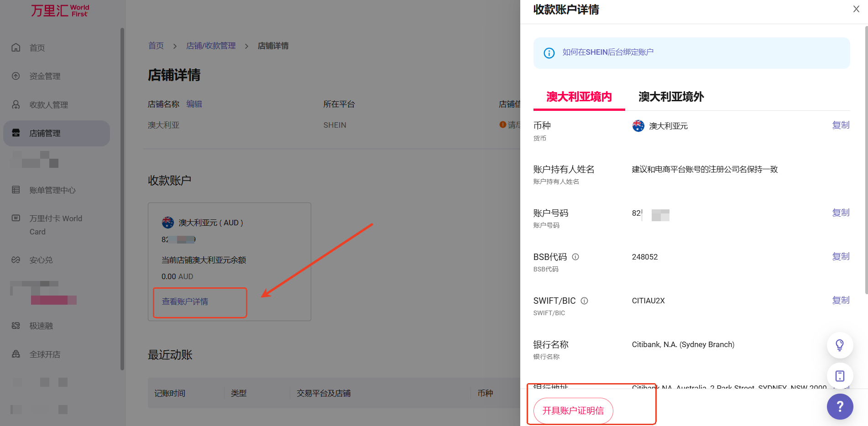Open 如何在SHEIN后台绑定账户 help link
The width and height of the screenshot is (868, 426).
608,52
